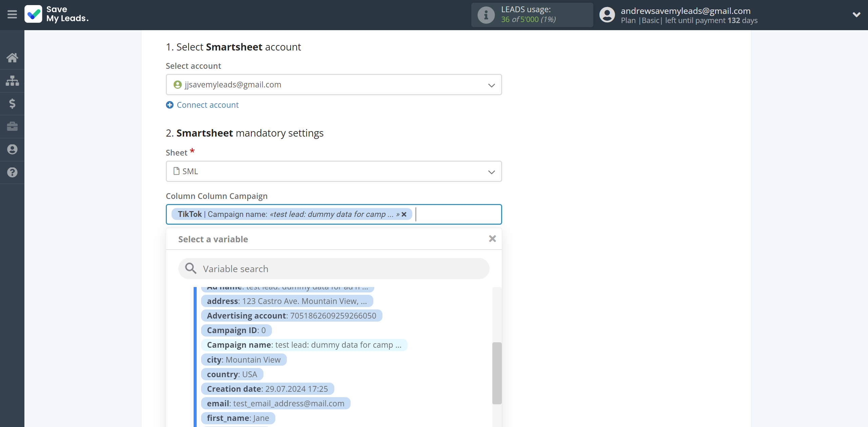868x427 pixels.
Task: Select the first_name Jane variable
Action: (x=238, y=418)
